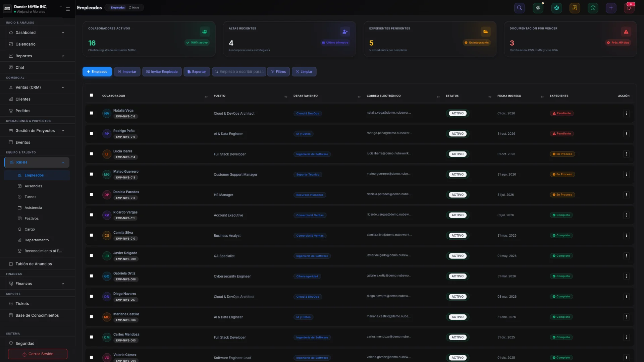This screenshot has width=644, height=362.
Task: Open the clock icon in top bar
Action: [593, 8]
